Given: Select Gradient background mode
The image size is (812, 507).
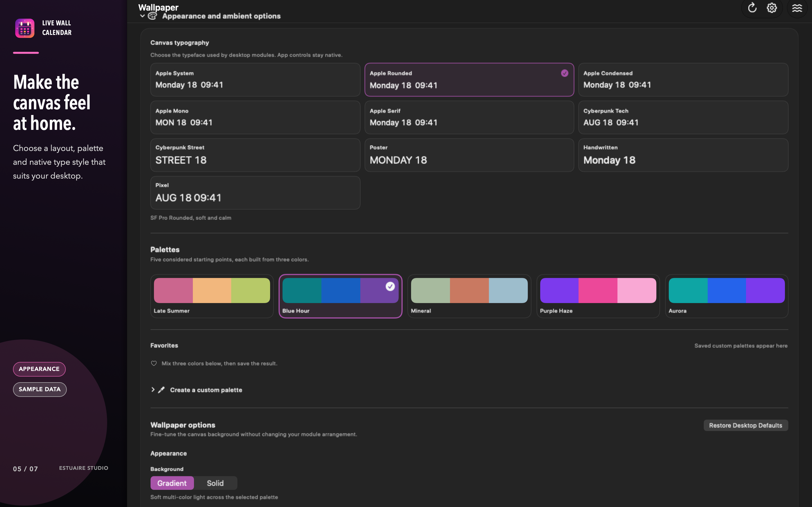Looking at the screenshot, I should pyautogui.click(x=172, y=483).
